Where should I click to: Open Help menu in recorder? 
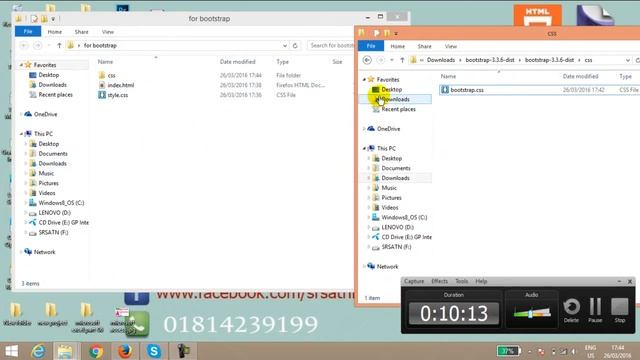[481, 281]
